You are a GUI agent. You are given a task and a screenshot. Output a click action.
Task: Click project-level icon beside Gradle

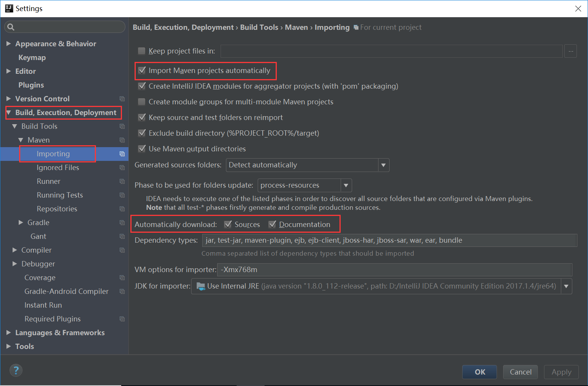(122, 222)
